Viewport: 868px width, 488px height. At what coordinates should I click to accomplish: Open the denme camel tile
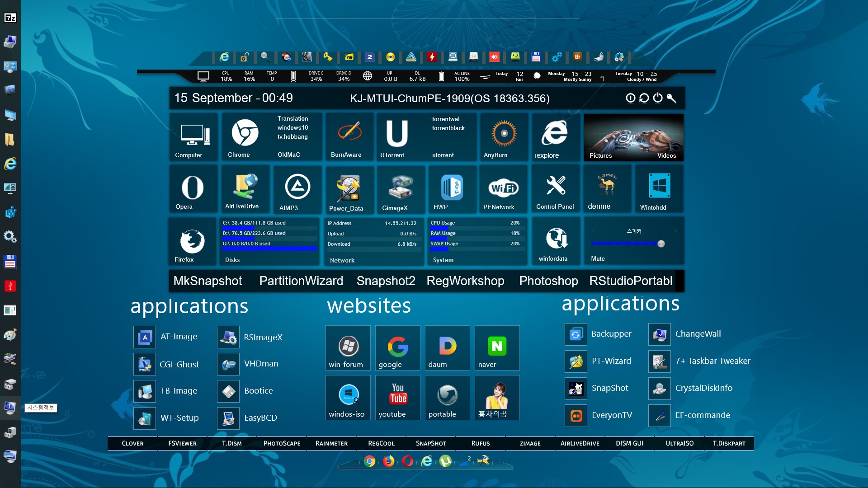click(607, 189)
